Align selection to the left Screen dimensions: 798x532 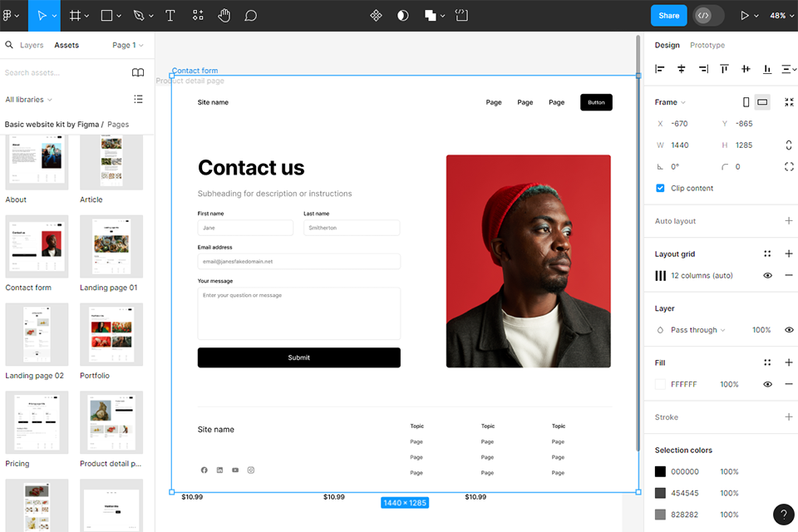coord(659,69)
